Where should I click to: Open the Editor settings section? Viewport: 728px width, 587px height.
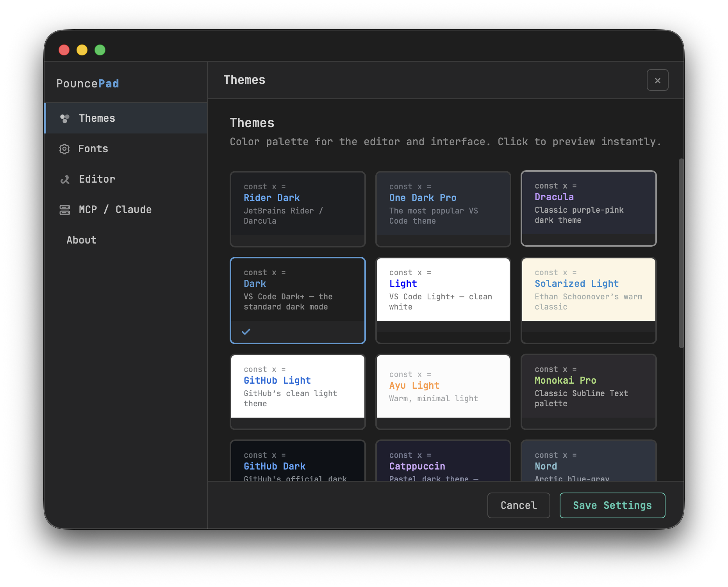tap(126, 179)
